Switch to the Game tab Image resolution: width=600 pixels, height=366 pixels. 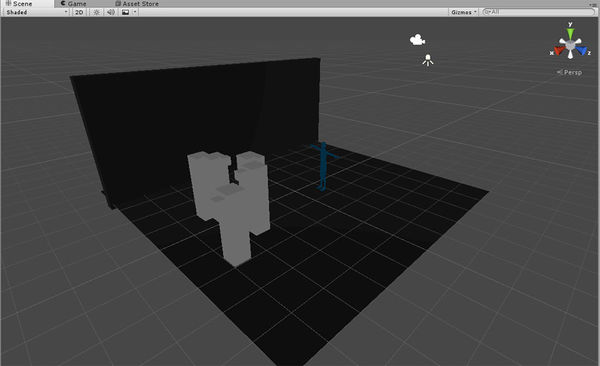point(73,3)
